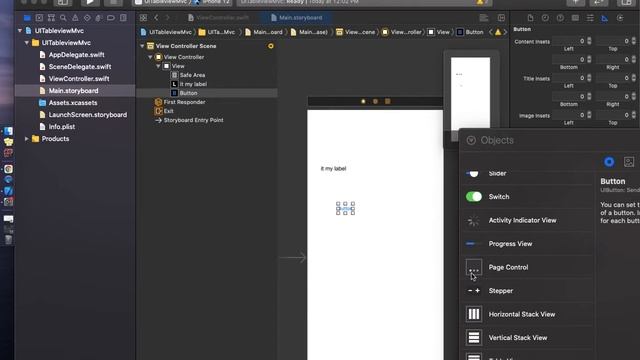Viewport: 640px width, 360px height.
Task: Click the Exit scene dock icon
Action: pyautogui.click(x=388, y=101)
